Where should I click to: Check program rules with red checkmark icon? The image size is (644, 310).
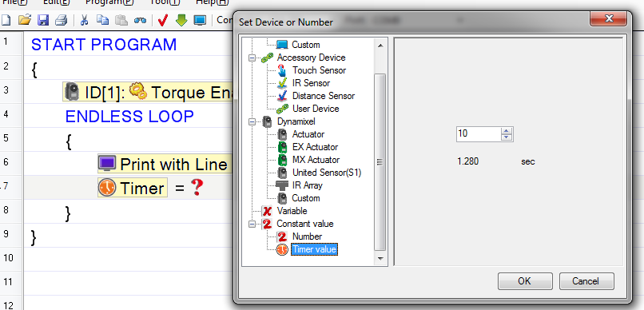[163, 20]
